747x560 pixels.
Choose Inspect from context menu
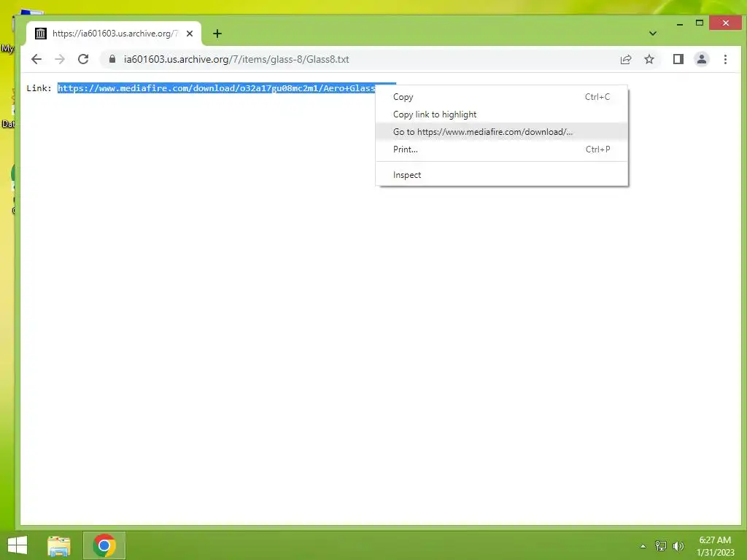pos(502,175)
